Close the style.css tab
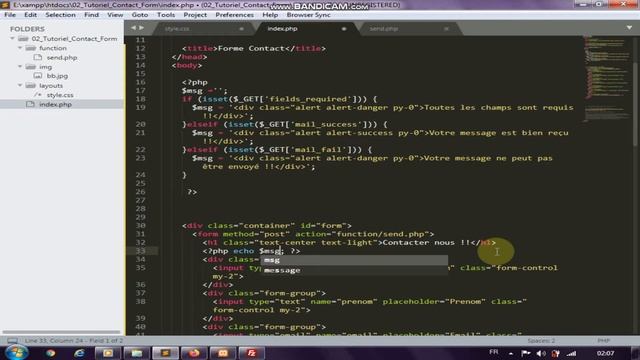This screenshot has height=360, width=640. [x=241, y=29]
